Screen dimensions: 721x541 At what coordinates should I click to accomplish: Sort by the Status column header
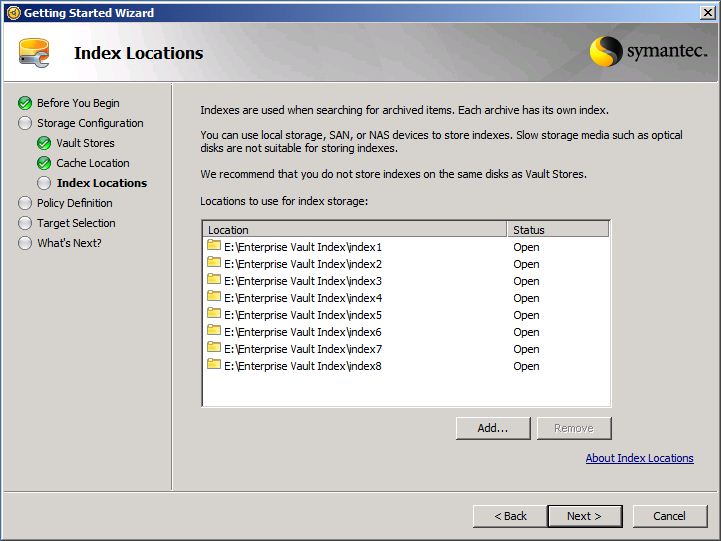point(558,230)
